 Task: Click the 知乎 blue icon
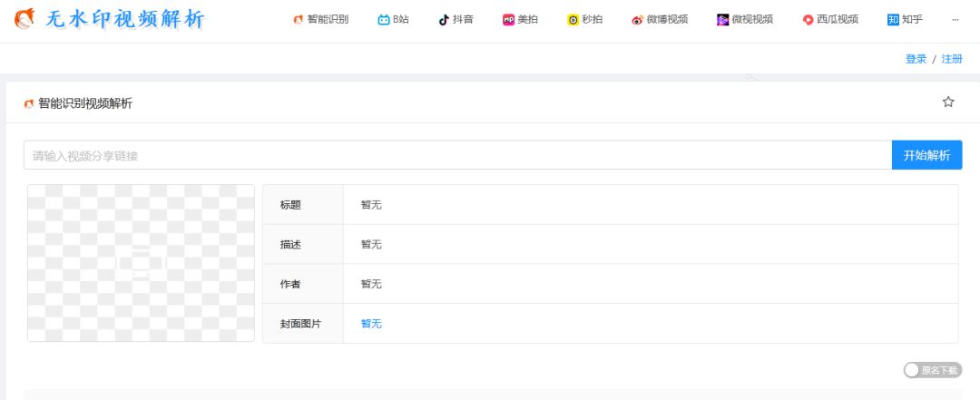893,20
